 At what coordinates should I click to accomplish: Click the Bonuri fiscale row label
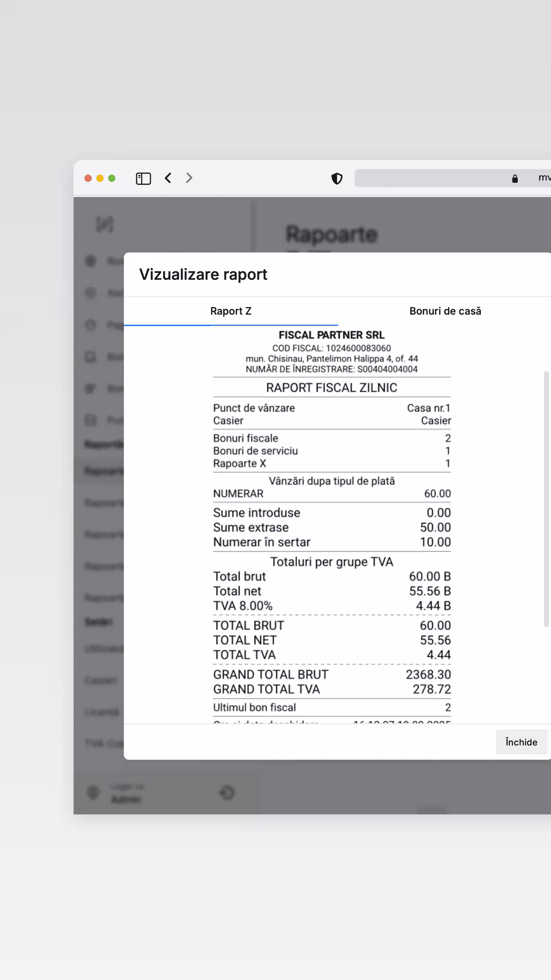[246, 438]
